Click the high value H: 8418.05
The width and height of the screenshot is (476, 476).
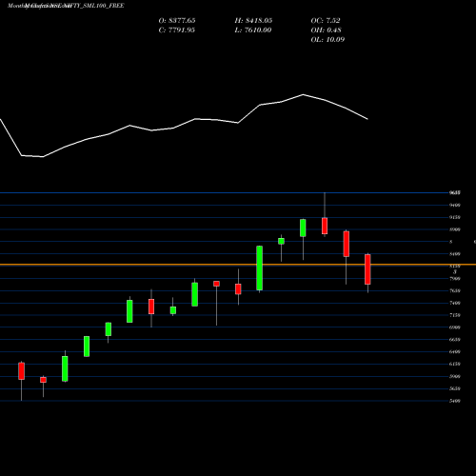(253, 21)
